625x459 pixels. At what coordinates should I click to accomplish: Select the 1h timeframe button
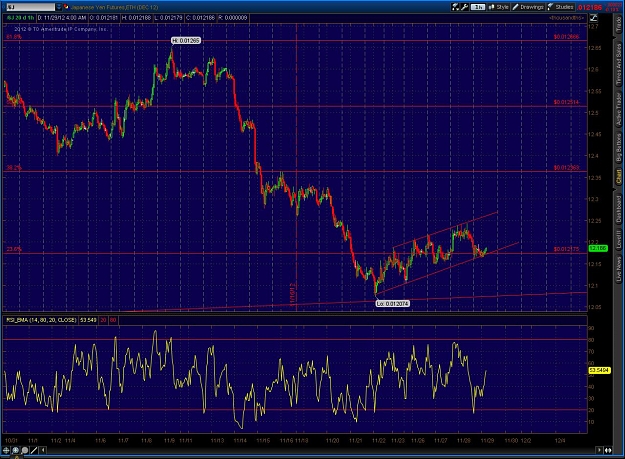click(x=478, y=7)
